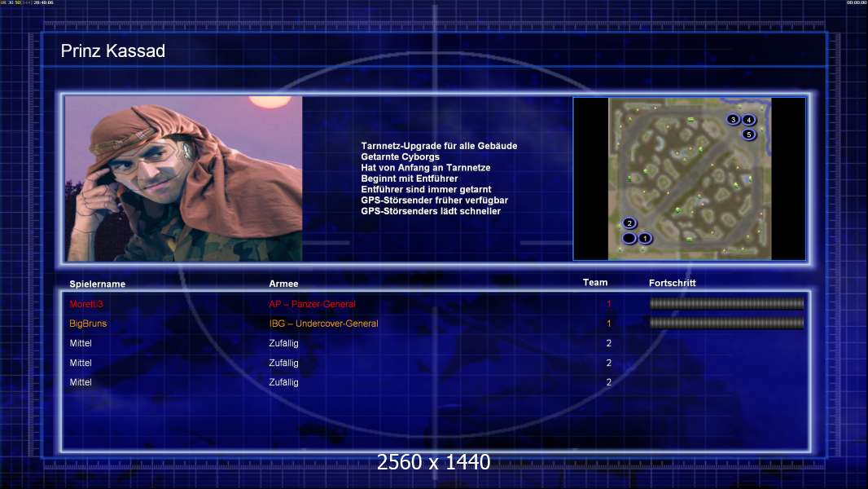The height and width of the screenshot is (489, 868).
Task: Click BigBruns's loading progress bar
Action: coord(726,323)
